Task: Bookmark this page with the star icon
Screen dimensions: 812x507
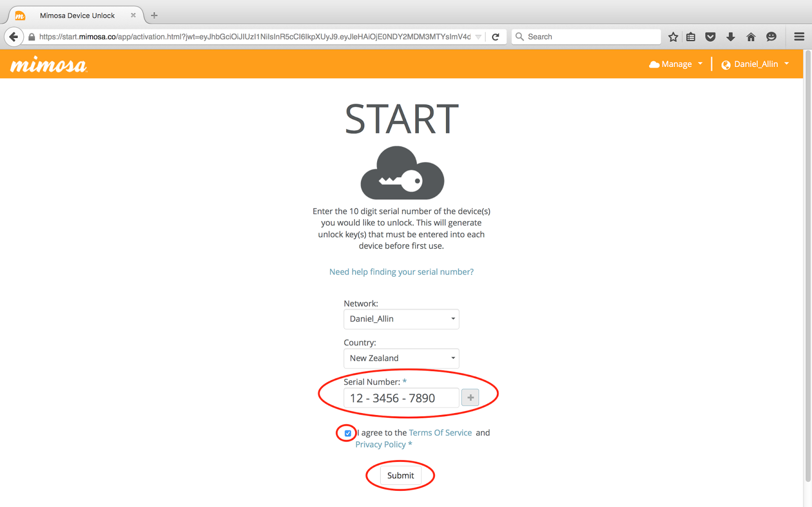Action: 673,37
